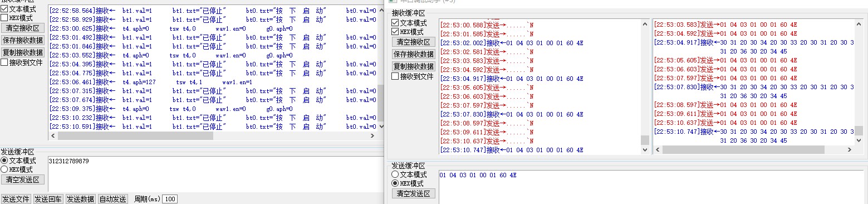This screenshot has height=204, width=868.
Task: Click 周期(ms) label
Action: click(147, 200)
